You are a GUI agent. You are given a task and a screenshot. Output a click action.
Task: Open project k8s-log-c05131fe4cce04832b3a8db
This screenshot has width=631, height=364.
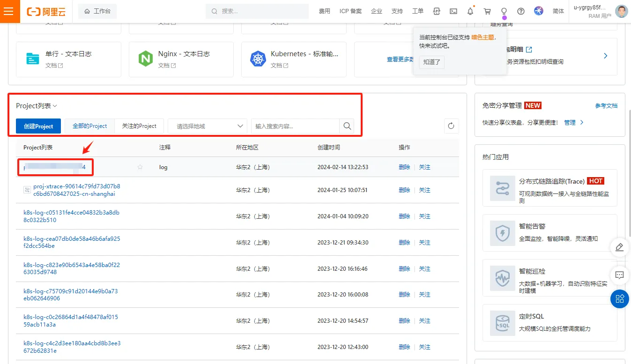pos(71,216)
